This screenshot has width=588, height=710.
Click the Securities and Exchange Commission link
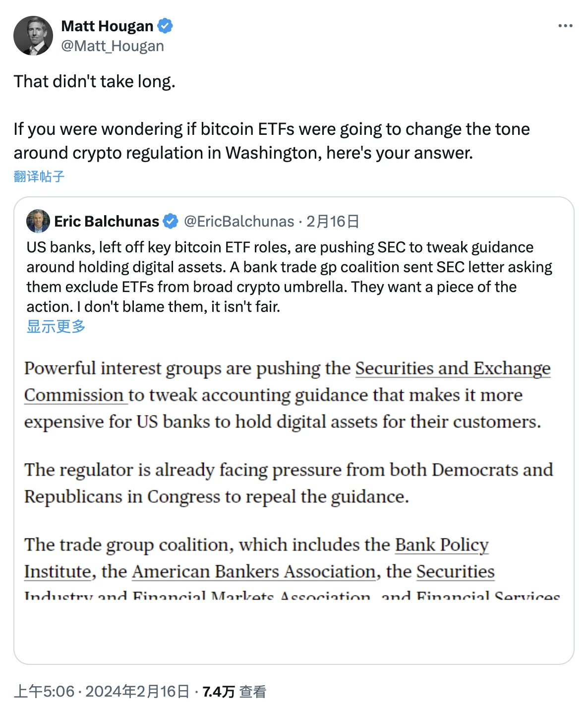pos(453,369)
